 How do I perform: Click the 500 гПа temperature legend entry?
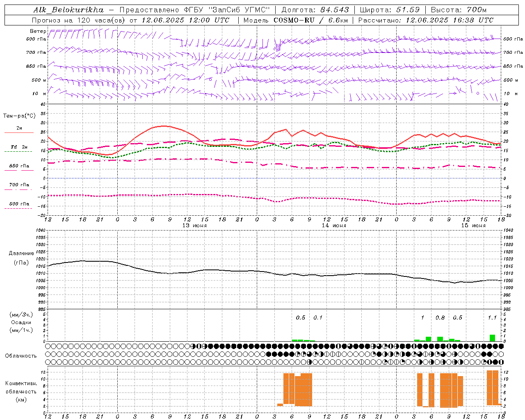coord(19,203)
